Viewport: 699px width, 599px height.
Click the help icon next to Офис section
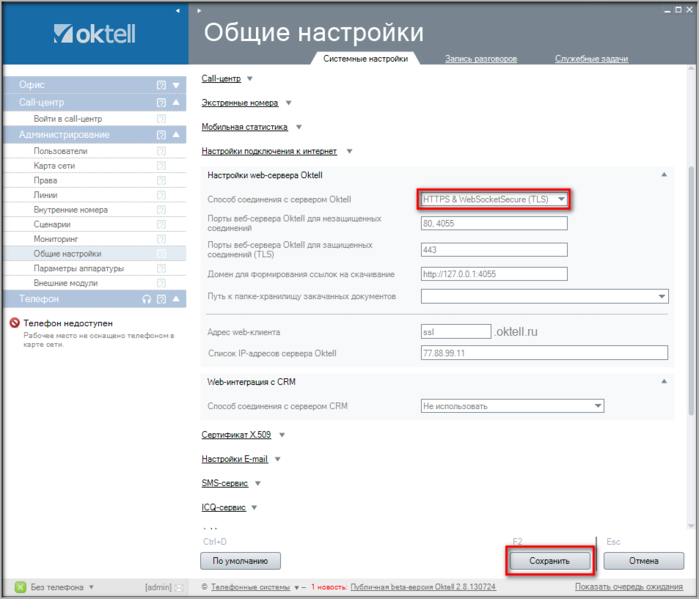[161, 85]
